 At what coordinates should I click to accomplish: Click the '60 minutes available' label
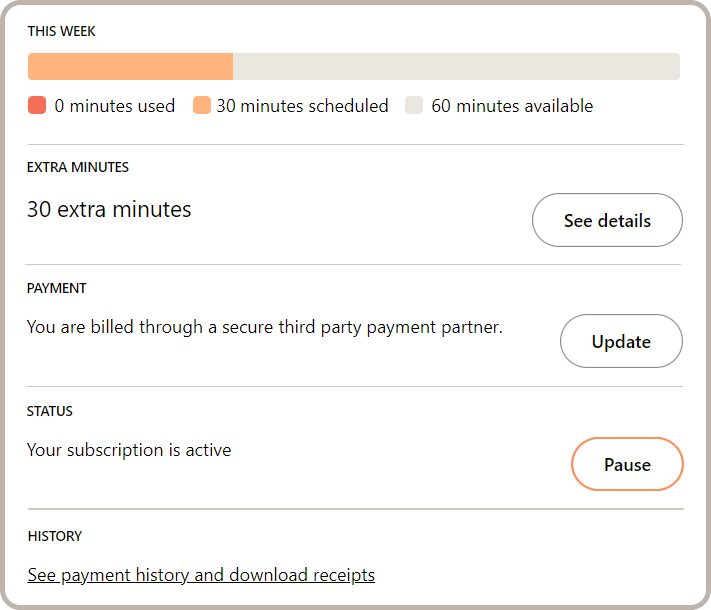(x=512, y=106)
